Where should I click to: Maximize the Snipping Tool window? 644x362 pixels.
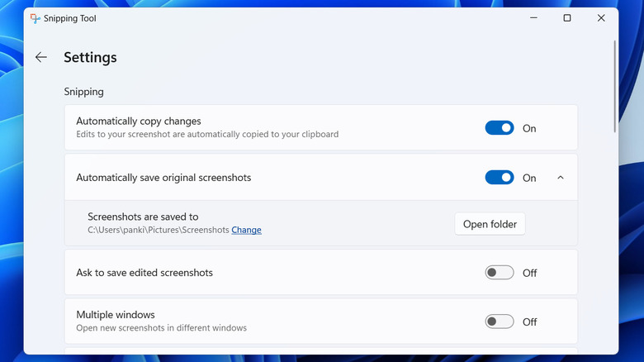(567, 18)
